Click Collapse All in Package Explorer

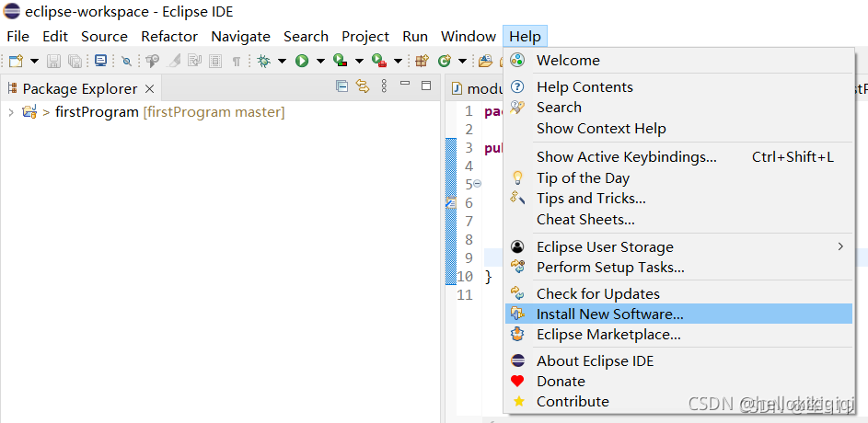342,86
